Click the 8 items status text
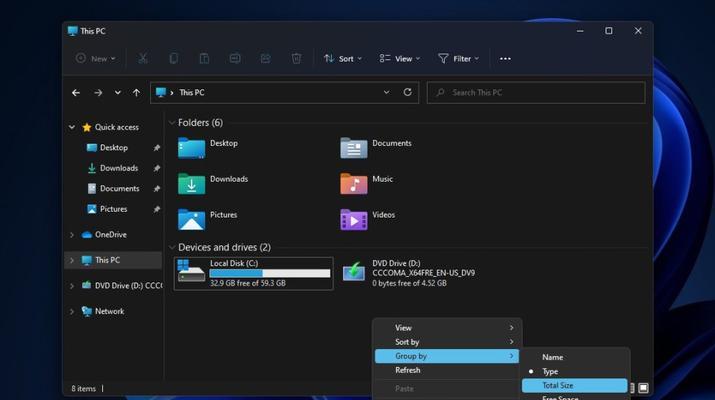The width and height of the screenshot is (715, 400). point(83,389)
